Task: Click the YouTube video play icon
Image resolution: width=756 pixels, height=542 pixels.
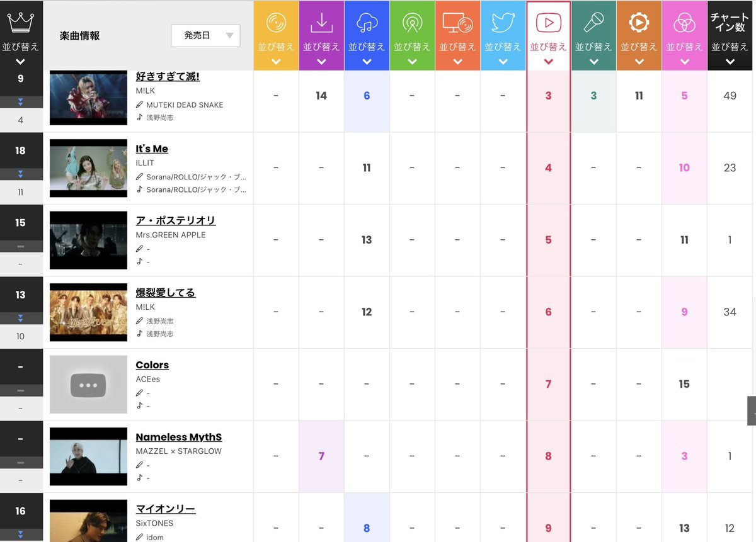Action: (x=548, y=23)
